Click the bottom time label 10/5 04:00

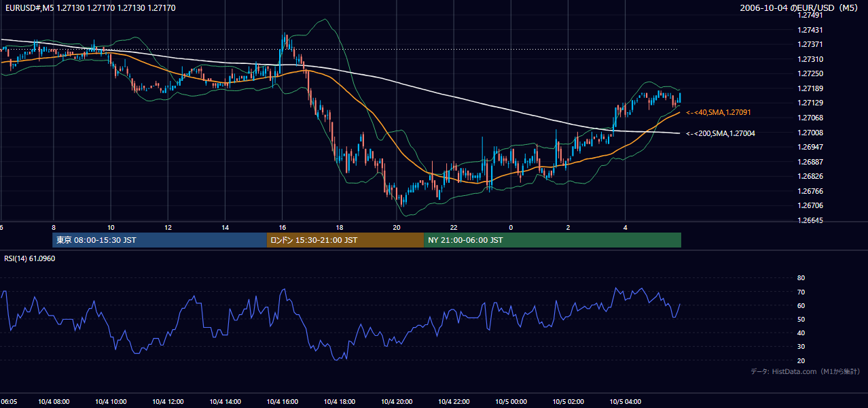tap(625, 402)
